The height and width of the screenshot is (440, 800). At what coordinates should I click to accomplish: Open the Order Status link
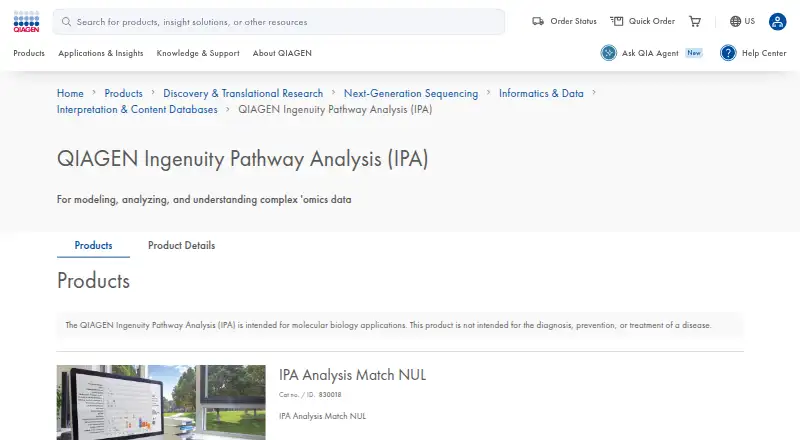pyautogui.click(x=573, y=21)
